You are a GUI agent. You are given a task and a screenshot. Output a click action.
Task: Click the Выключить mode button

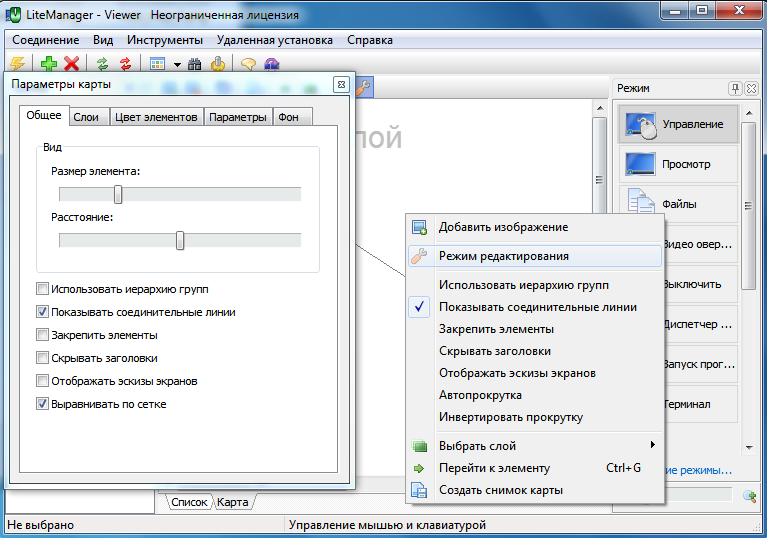tap(700, 284)
